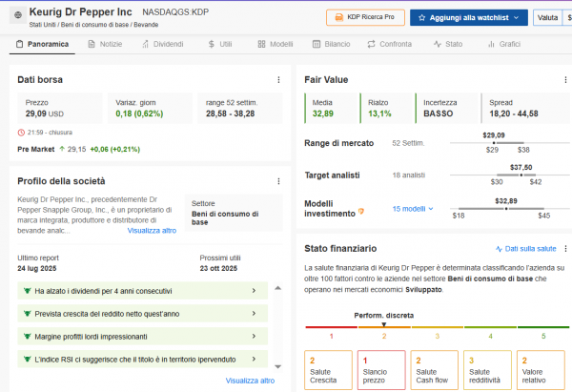Click tips list scroll up arrow
The height and width of the screenshot is (392, 572).
pos(278,288)
